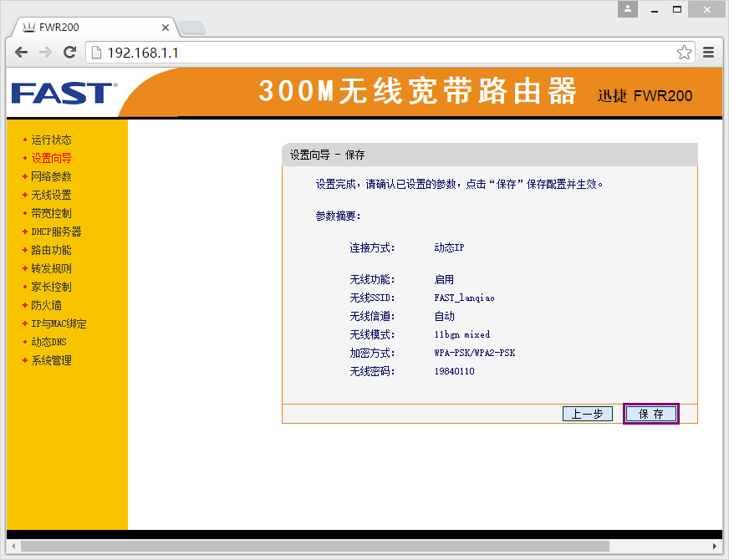Screen dimensions: 729x560
Task: Open the Chrome user profile button
Action: click(627, 9)
